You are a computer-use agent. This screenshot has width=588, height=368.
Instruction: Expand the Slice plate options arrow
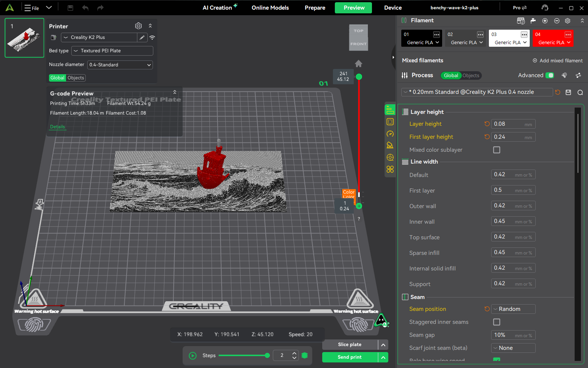pos(383,345)
